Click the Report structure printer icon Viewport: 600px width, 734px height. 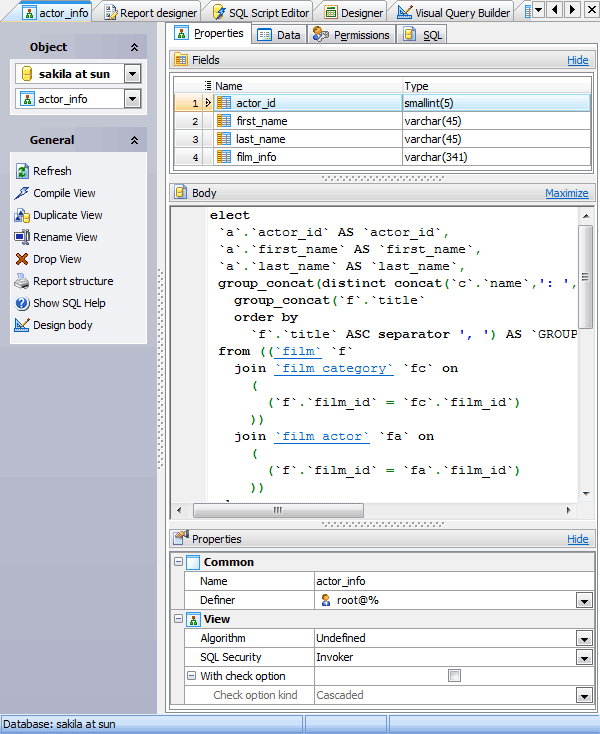[x=23, y=281]
